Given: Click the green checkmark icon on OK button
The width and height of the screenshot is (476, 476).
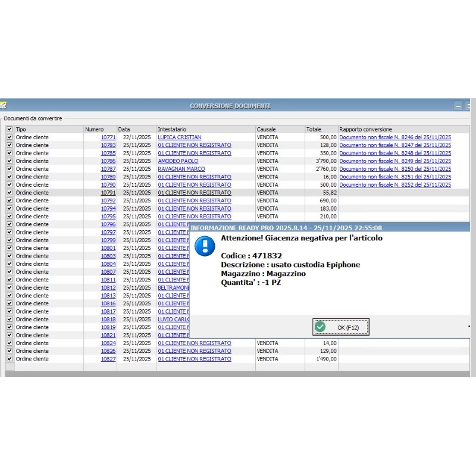Looking at the screenshot, I should [321, 327].
